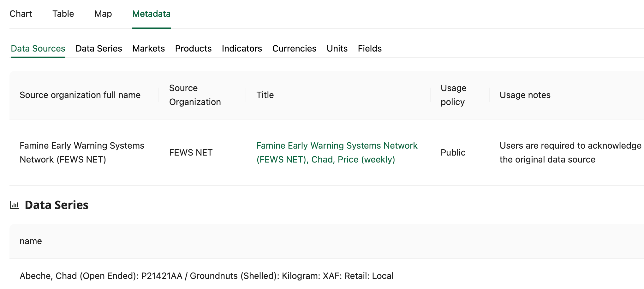
Task: Go to the Data Series sub-tab
Action: click(x=99, y=48)
